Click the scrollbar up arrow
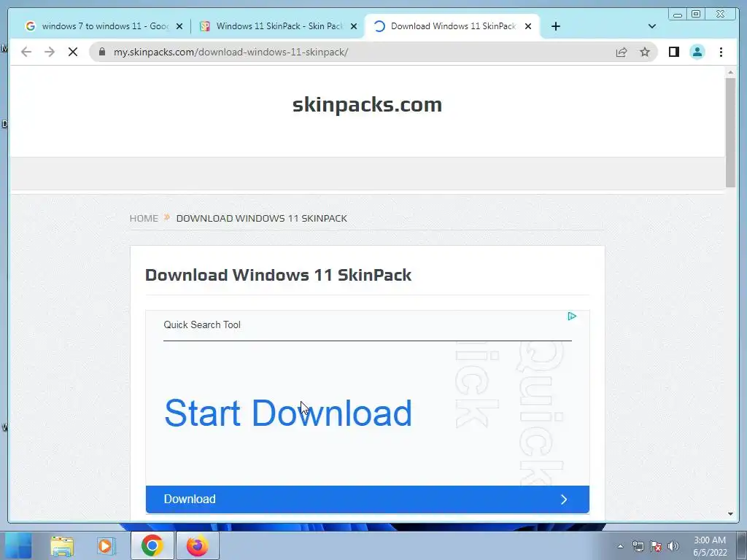 point(730,72)
